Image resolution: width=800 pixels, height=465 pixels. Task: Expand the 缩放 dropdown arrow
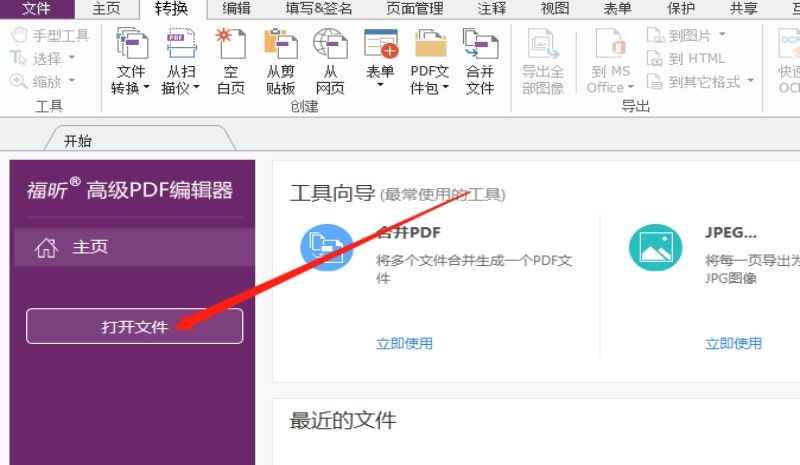pyautogui.click(x=71, y=81)
